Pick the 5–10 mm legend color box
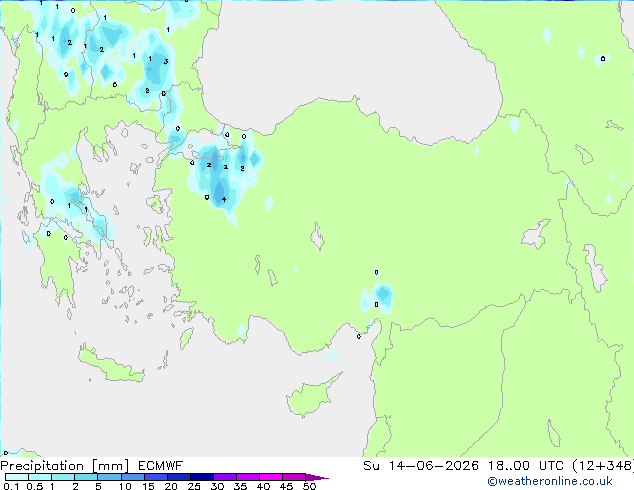Viewport: 634px width, 490px height. tap(109, 477)
